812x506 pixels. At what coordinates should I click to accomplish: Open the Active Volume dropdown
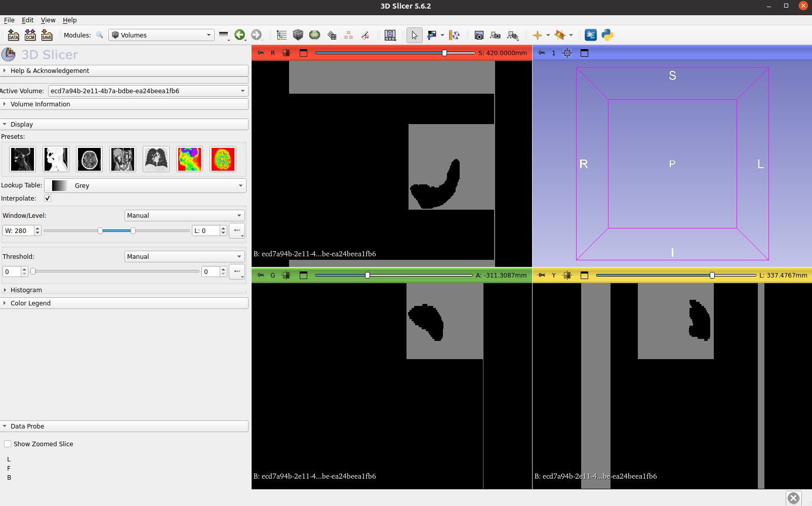tap(148, 91)
